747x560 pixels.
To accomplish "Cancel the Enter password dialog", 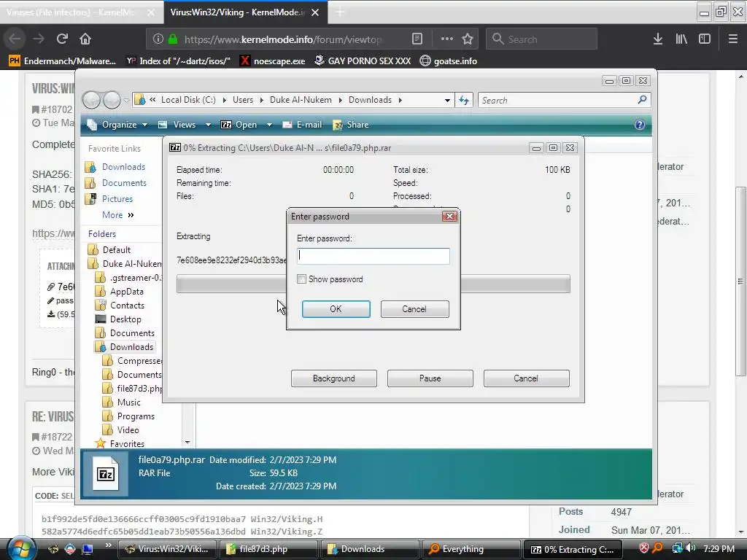I will tap(414, 309).
